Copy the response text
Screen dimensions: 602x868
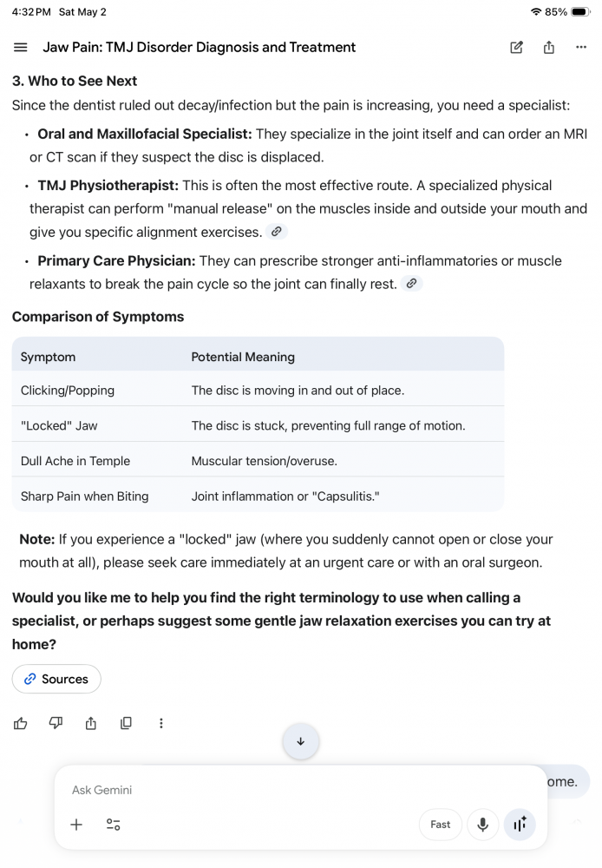126,723
